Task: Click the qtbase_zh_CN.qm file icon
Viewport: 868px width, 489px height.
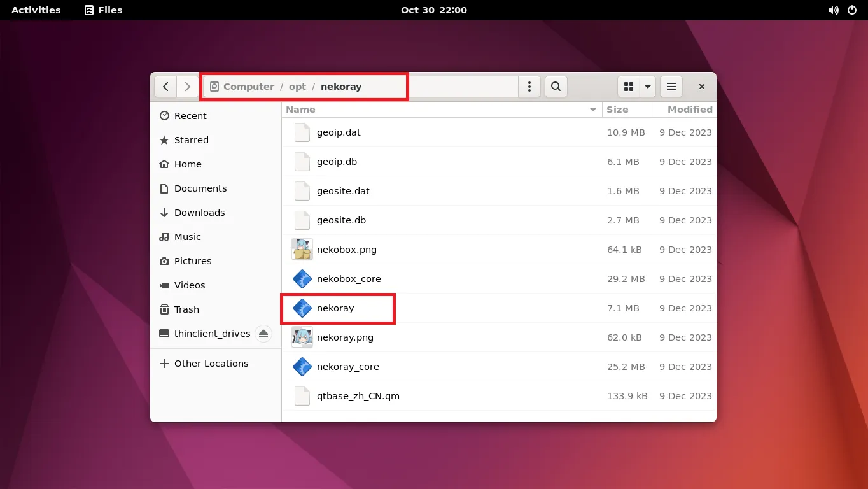Action: pos(302,396)
